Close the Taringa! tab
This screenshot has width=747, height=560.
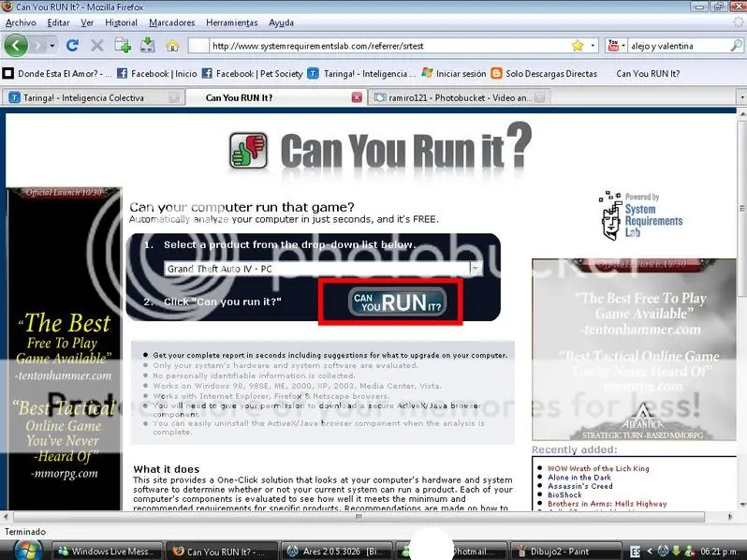pyautogui.click(x=174, y=97)
